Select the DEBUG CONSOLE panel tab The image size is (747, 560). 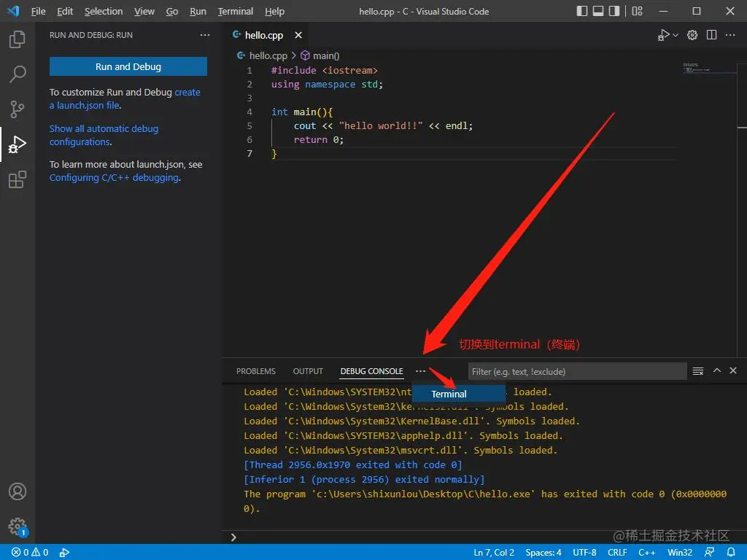[371, 371]
